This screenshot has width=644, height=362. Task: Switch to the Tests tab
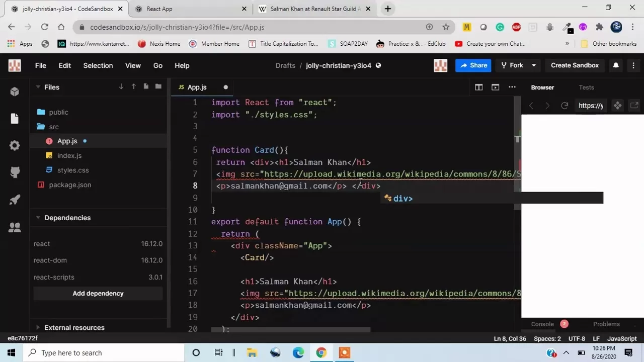pyautogui.click(x=586, y=87)
